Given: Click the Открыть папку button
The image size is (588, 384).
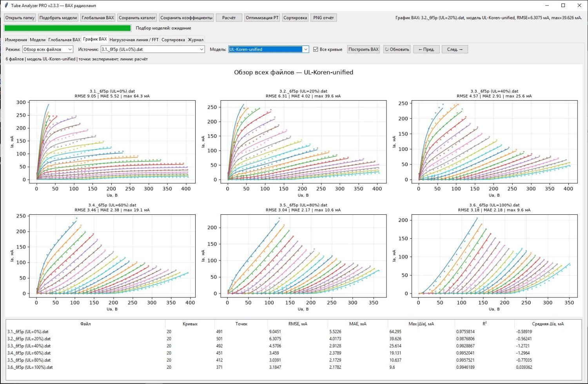Looking at the screenshot, I should [20, 18].
